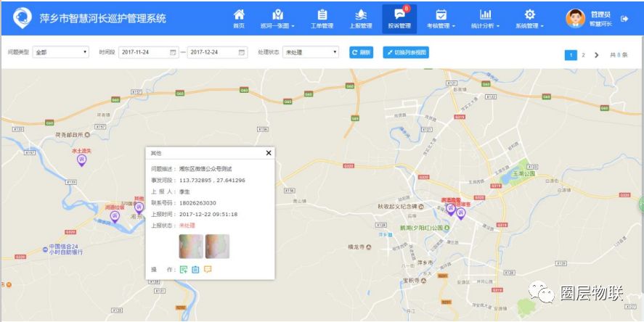Close the 其他 info popup
644x322 pixels.
pos(269,153)
